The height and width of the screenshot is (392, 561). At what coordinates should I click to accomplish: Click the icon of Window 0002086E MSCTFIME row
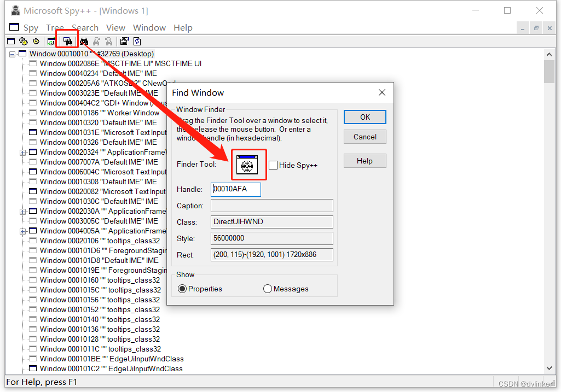tap(33, 63)
